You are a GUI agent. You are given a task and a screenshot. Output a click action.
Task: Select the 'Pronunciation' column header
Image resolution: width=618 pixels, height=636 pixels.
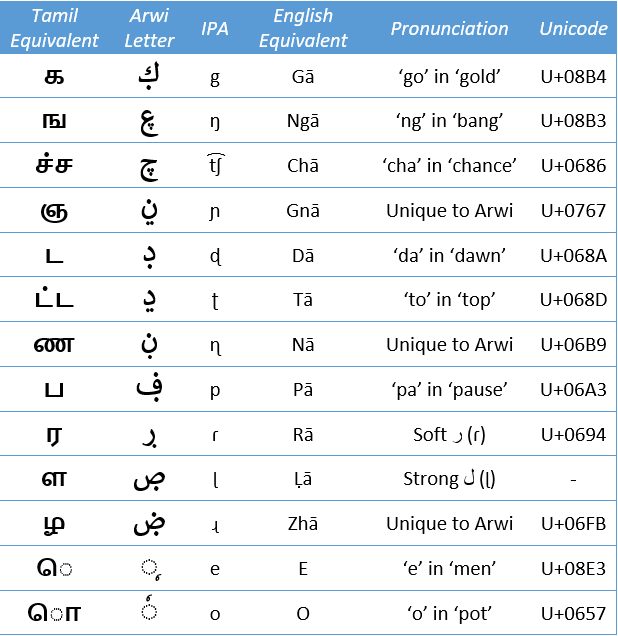[449, 29]
